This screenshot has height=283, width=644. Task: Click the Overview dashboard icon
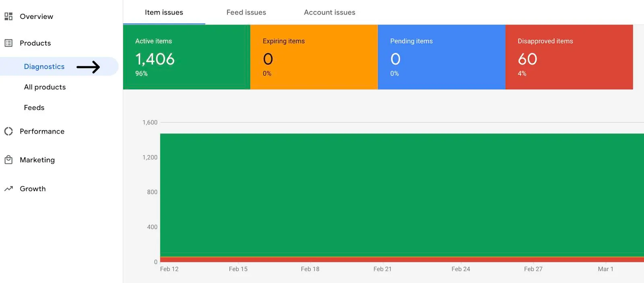point(8,16)
